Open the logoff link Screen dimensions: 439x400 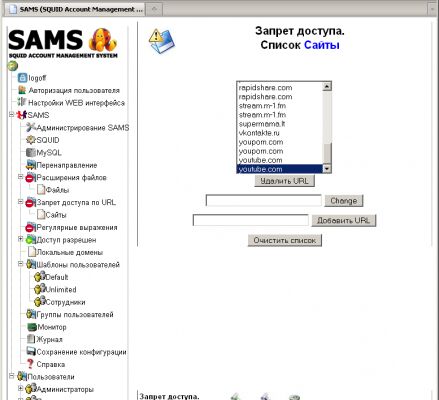click(x=37, y=78)
